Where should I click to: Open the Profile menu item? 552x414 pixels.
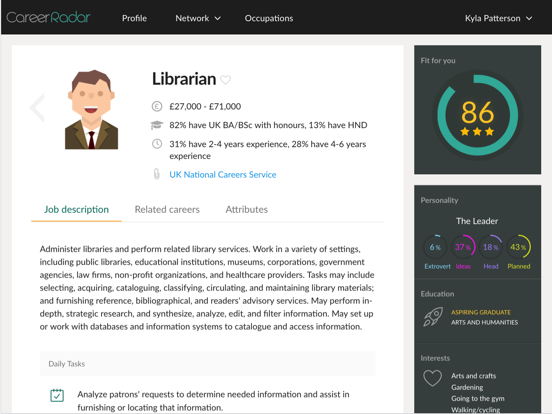coord(134,18)
